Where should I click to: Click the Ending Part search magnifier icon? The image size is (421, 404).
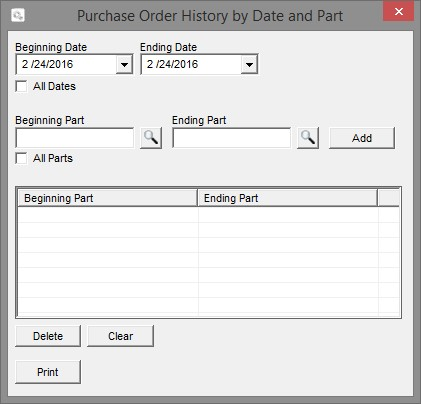[x=308, y=138]
